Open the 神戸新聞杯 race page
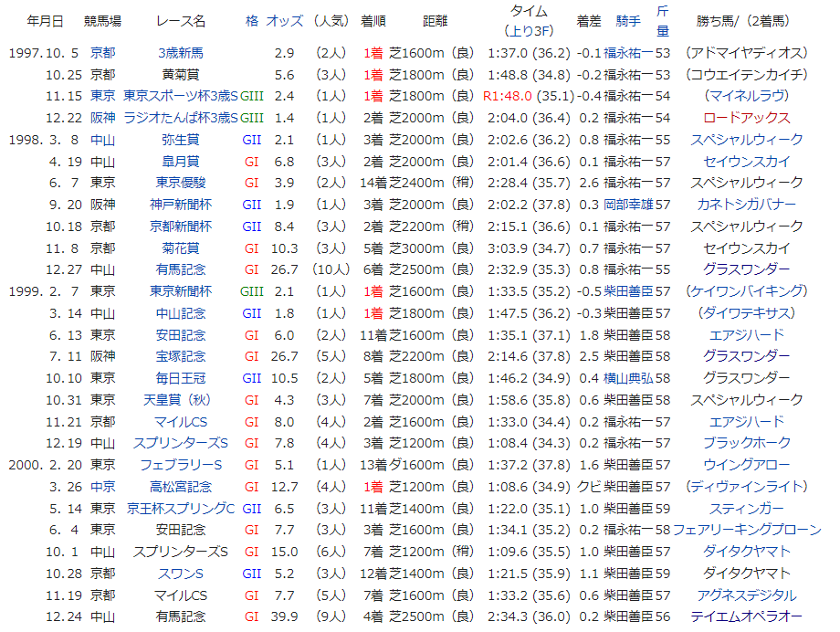The image size is (840, 632). 181,205
